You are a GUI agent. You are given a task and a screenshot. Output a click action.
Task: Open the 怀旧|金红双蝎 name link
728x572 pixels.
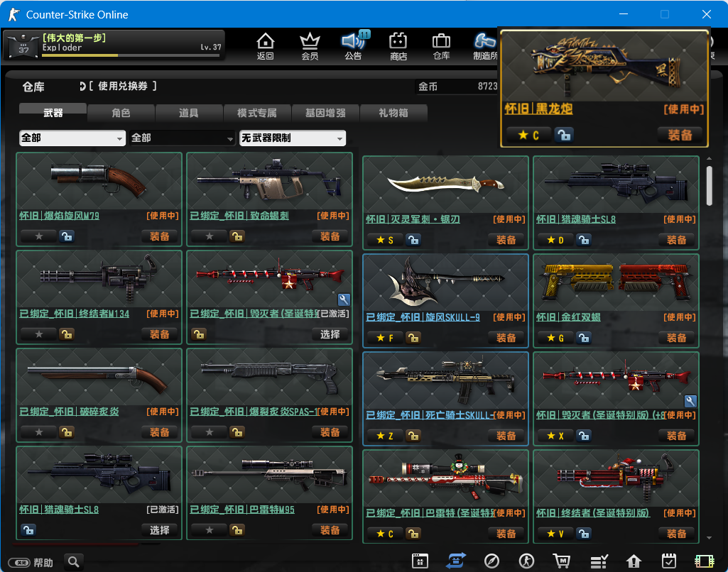point(568,317)
